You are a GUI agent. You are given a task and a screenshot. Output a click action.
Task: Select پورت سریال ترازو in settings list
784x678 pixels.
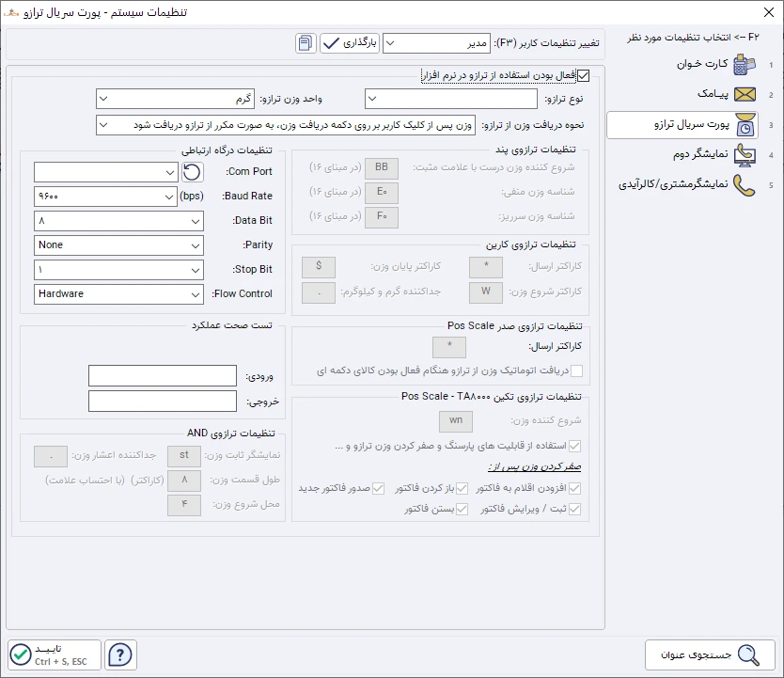[682, 125]
